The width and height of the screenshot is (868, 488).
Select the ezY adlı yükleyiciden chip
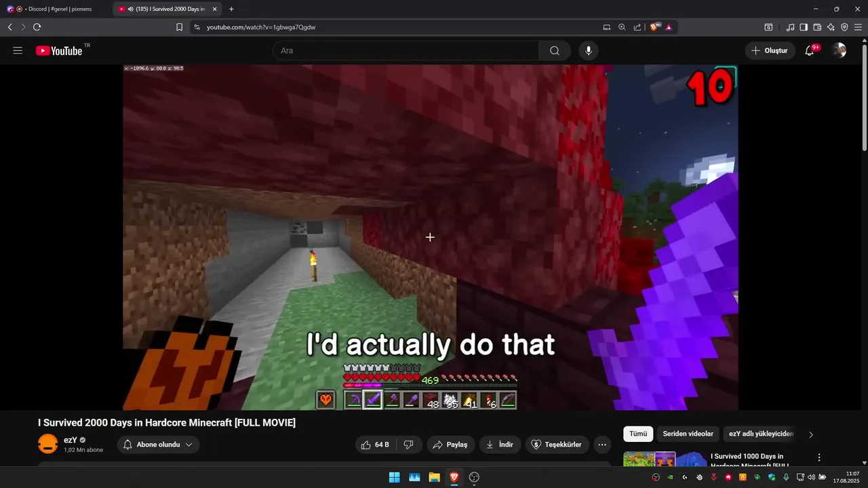[x=761, y=434]
